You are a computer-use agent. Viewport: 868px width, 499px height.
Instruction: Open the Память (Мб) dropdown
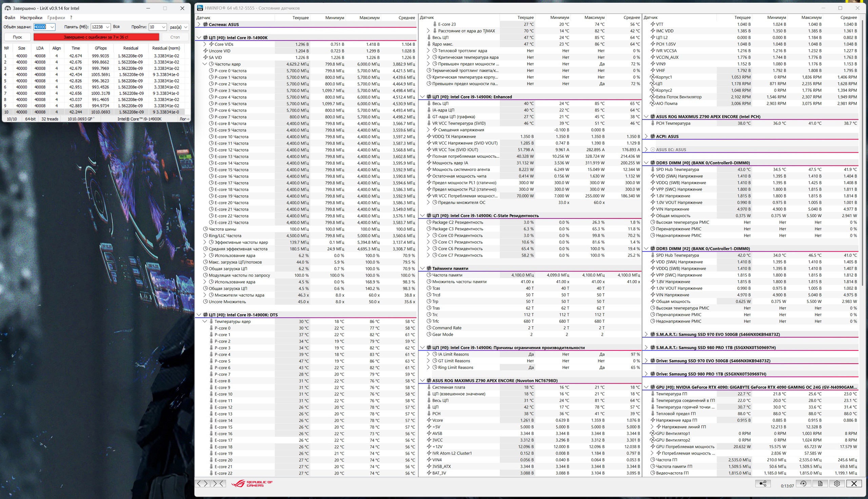(x=107, y=27)
